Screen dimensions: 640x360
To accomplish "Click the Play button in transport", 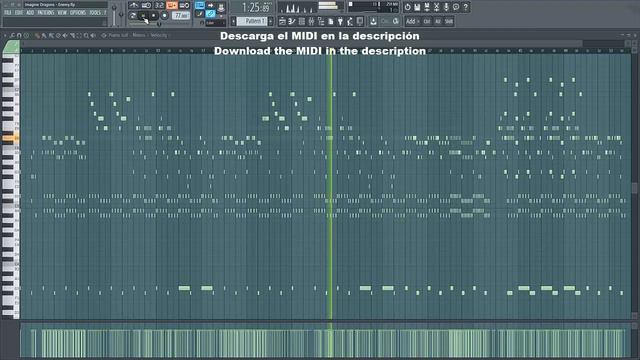I will click(x=143, y=15).
